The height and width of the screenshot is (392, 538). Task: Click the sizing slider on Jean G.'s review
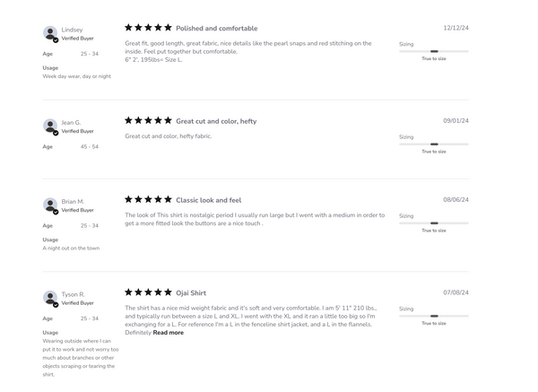[434, 144]
